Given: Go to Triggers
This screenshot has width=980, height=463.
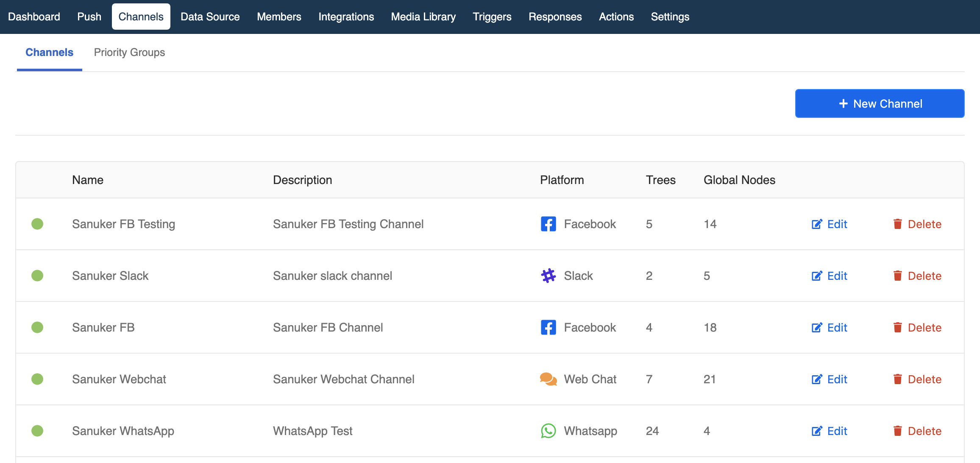Looking at the screenshot, I should tap(492, 17).
